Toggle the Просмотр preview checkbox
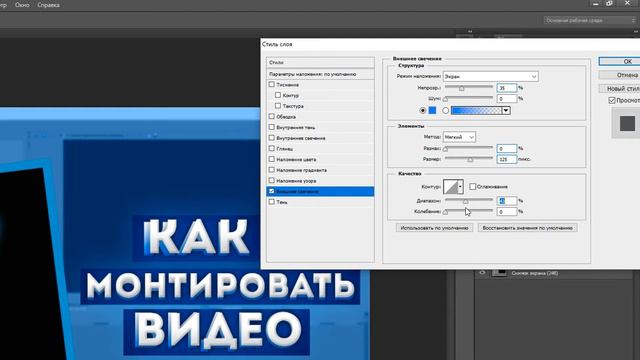The image size is (640, 360). [x=612, y=100]
